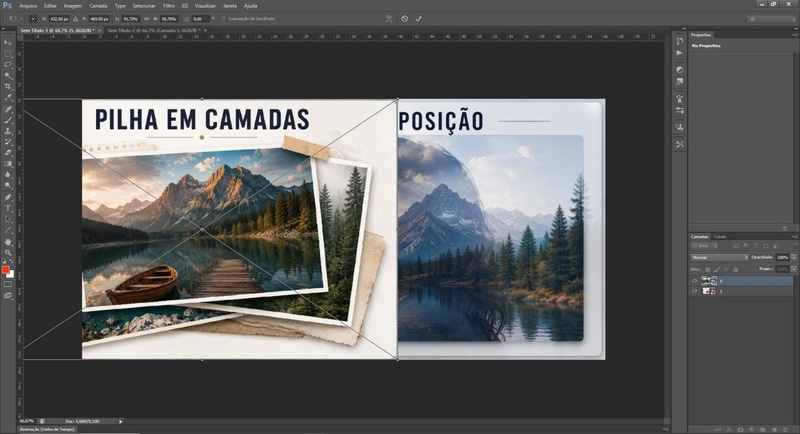Click the add layer mask button
800x434 pixels.
pos(741,430)
